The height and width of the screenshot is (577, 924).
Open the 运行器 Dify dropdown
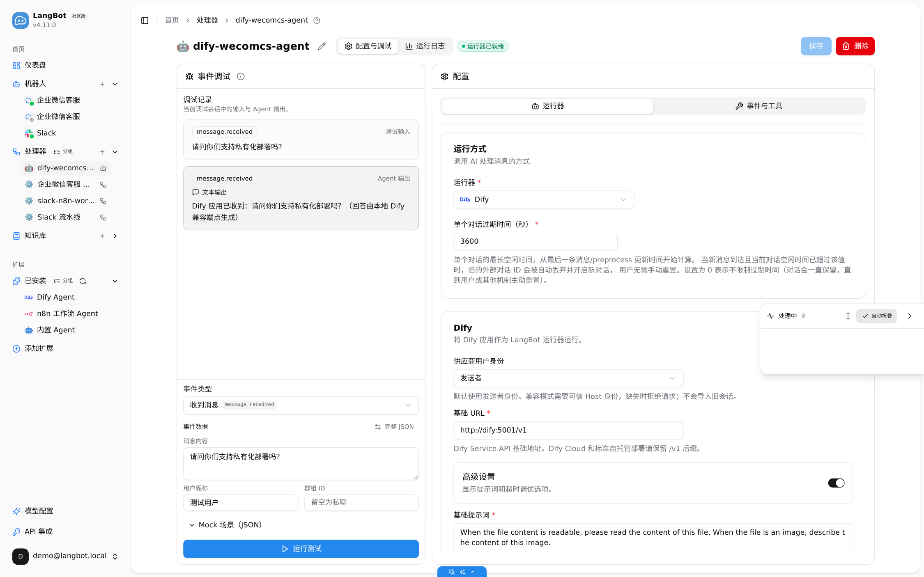tap(543, 199)
